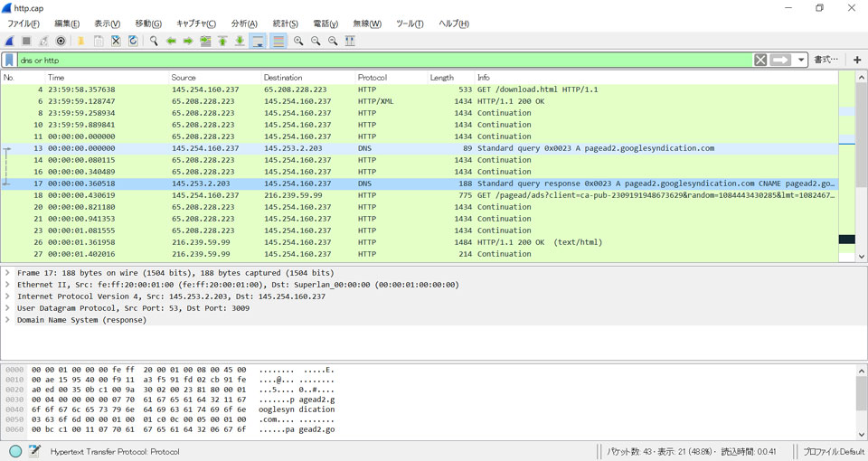This screenshot has height=461, width=868.
Task: Expand the User Datagram Protocol row
Action: (x=8, y=307)
